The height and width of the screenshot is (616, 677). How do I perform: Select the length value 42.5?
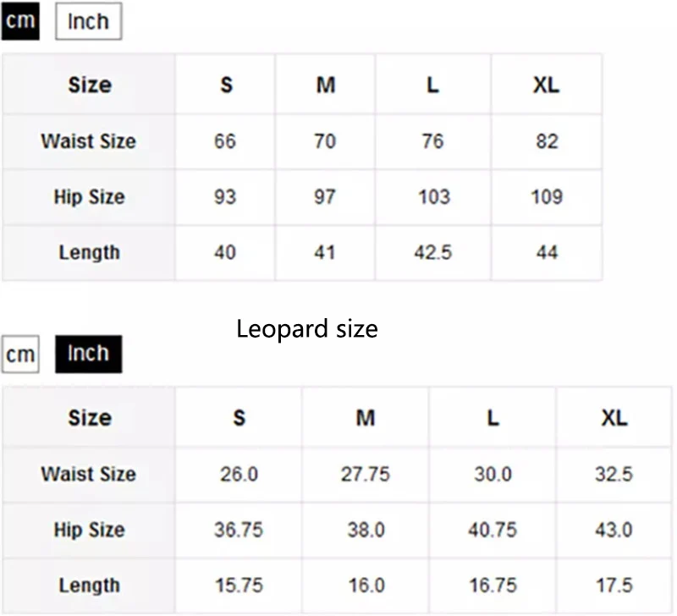(432, 252)
